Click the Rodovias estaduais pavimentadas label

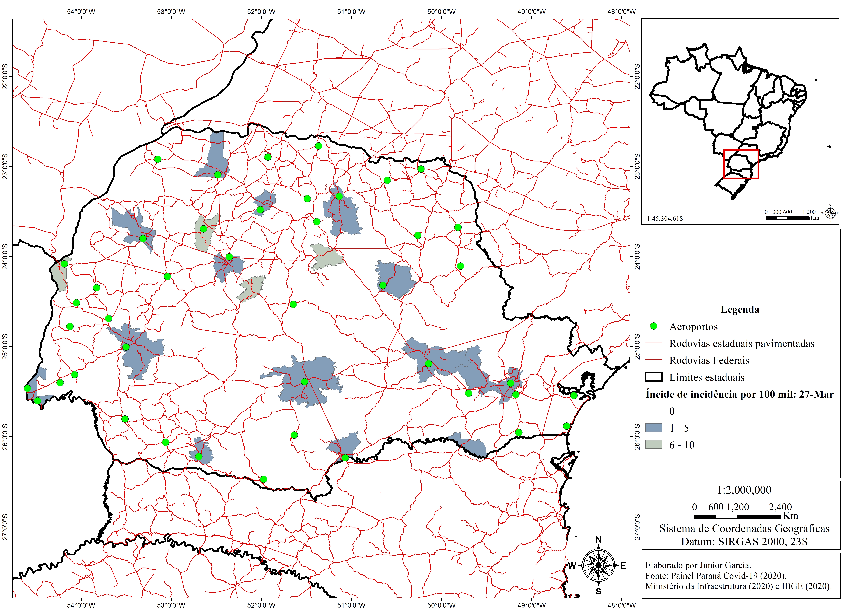point(742,343)
